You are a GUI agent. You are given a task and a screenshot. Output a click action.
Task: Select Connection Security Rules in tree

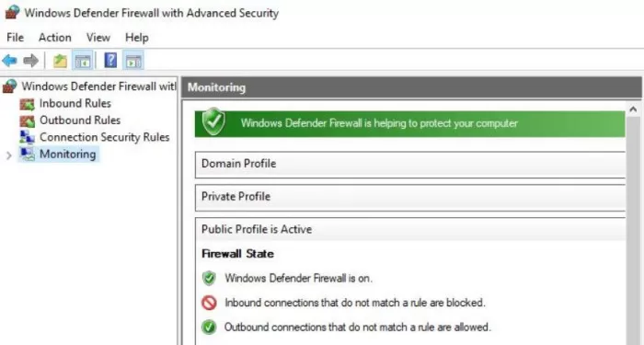[104, 137]
